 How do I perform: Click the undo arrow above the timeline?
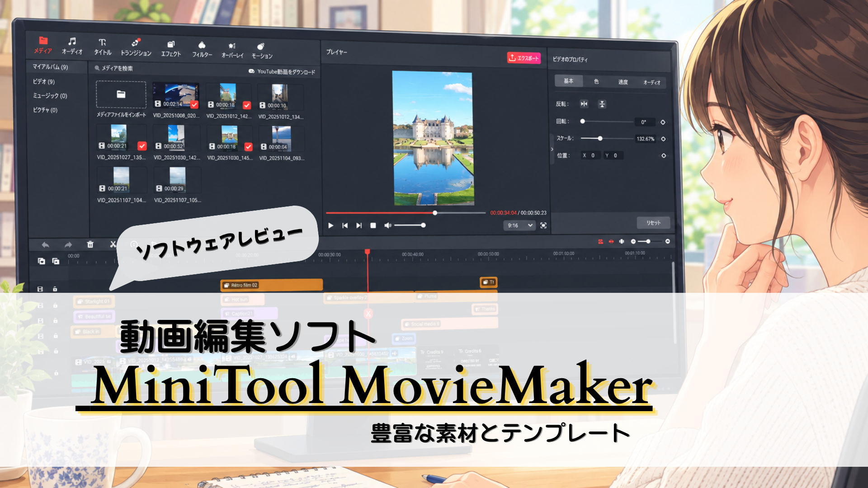[45, 245]
